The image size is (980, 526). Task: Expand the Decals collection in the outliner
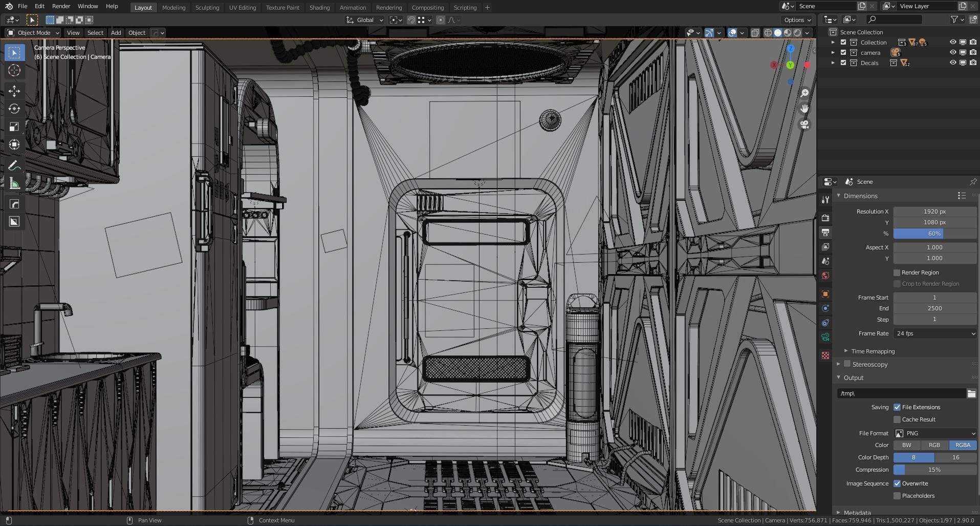click(x=833, y=63)
